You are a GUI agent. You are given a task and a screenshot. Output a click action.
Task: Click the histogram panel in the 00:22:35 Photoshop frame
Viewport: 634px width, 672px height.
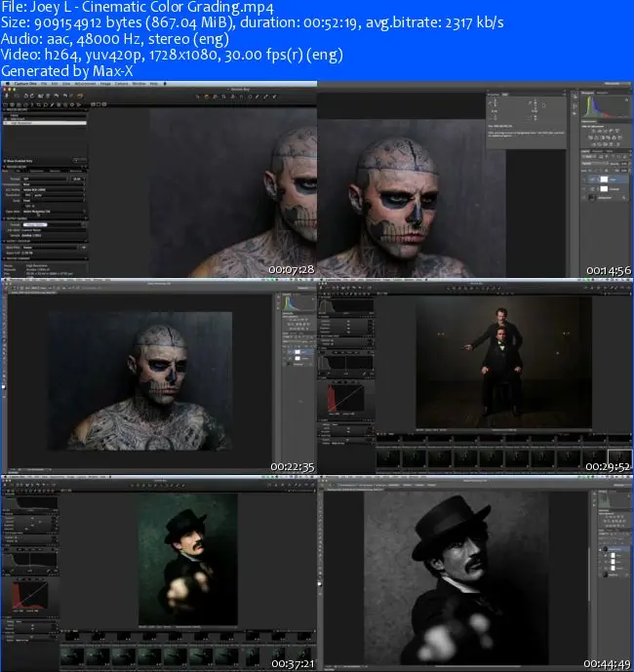point(299,302)
